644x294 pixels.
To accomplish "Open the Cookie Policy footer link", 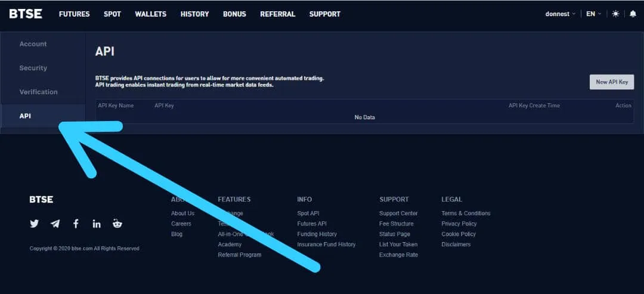I will click(459, 234).
